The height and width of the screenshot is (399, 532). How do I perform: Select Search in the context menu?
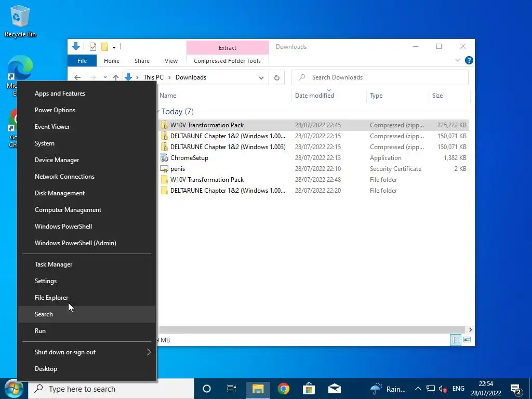tap(87, 314)
